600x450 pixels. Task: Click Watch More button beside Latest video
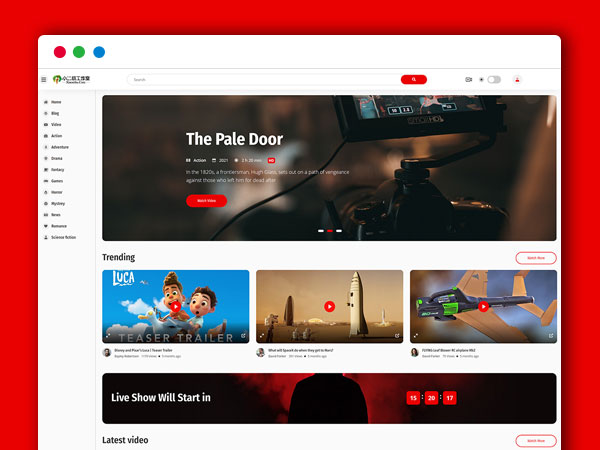pos(535,440)
